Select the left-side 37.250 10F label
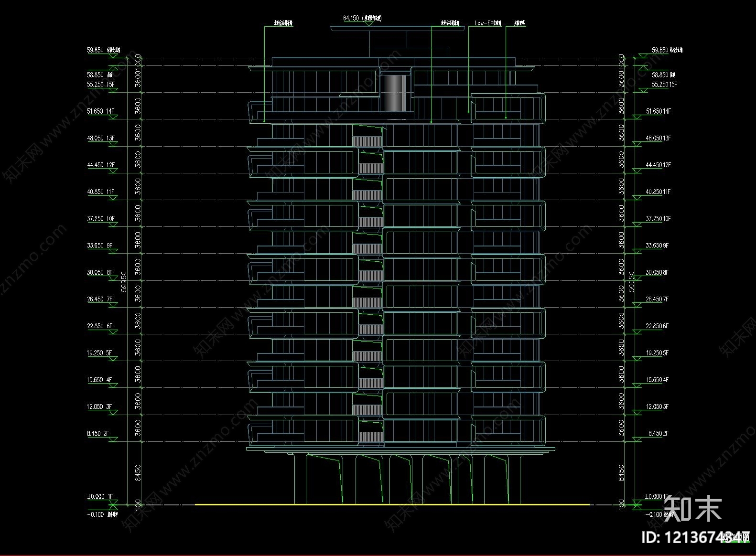The height and width of the screenshot is (556, 756). click(x=101, y=219)
